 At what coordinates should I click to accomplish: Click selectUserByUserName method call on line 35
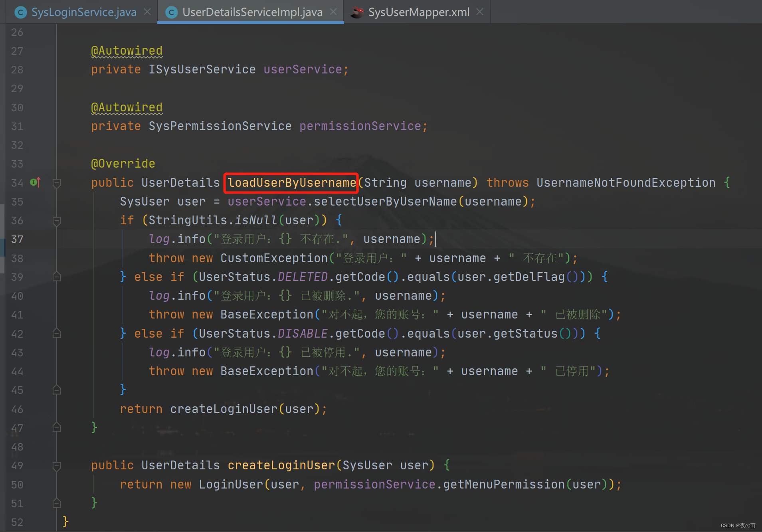385,202
